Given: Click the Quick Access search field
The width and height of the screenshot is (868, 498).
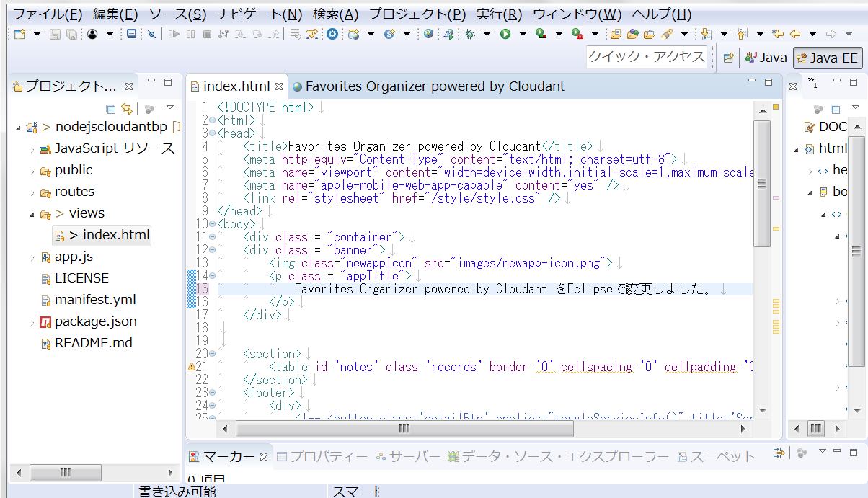Looking at the screenshot, I should tap(647, 57).
